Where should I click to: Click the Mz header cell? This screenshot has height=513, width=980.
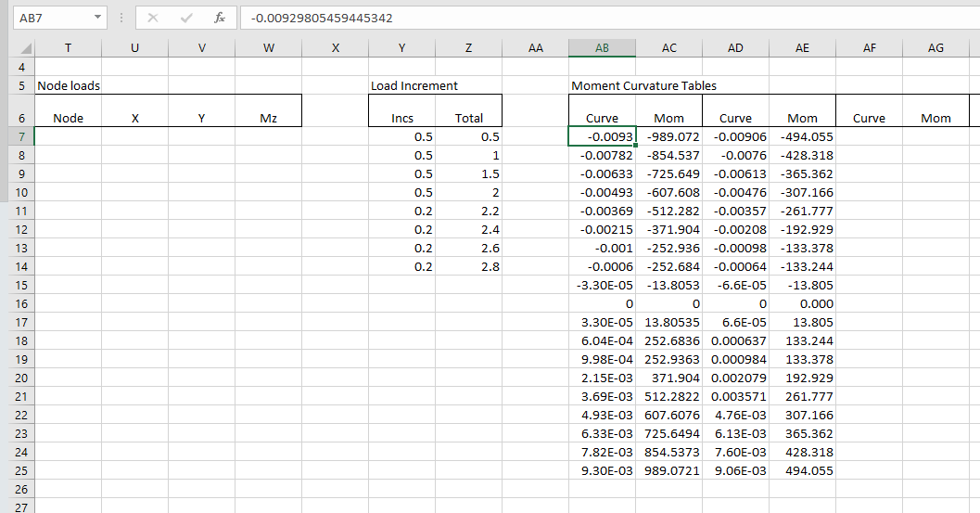point(268,118)
